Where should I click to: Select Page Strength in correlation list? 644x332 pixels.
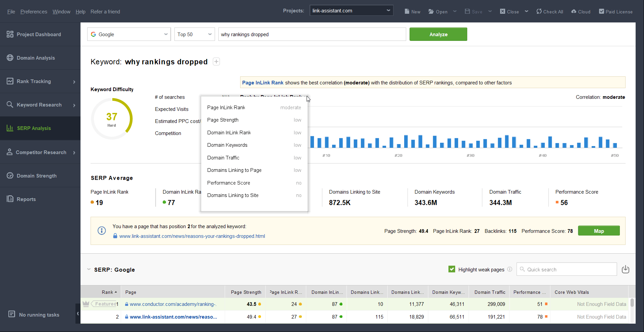click(254, 120)
